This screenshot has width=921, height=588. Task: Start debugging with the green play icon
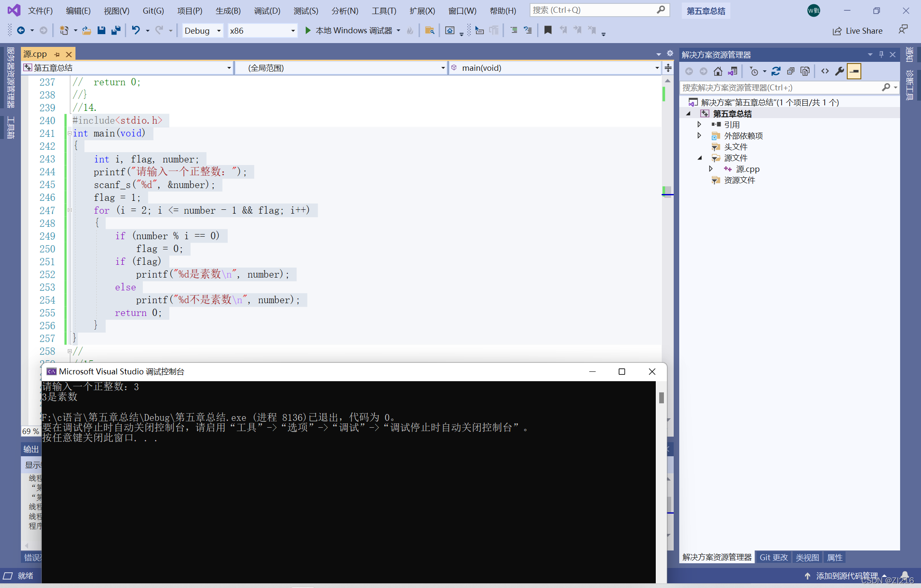[307, 30]
